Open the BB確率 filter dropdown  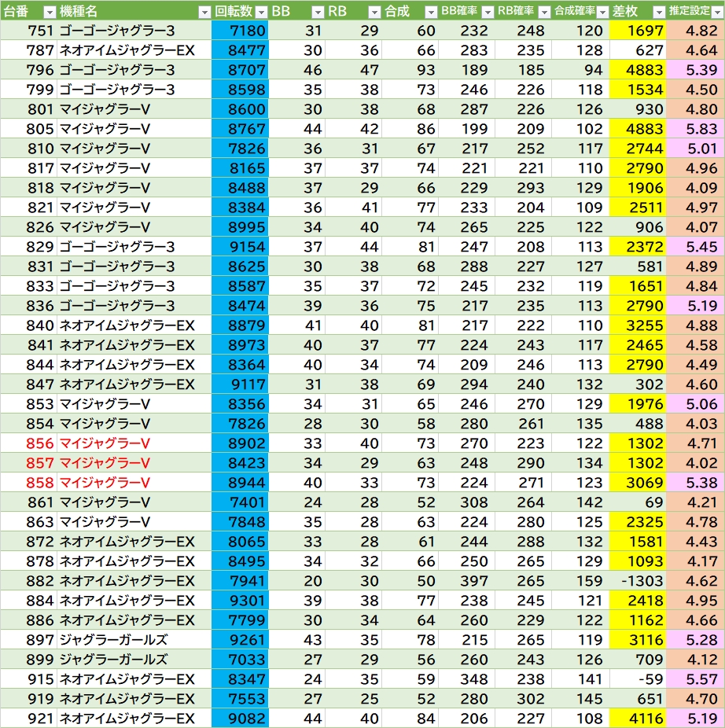[487, 12]
